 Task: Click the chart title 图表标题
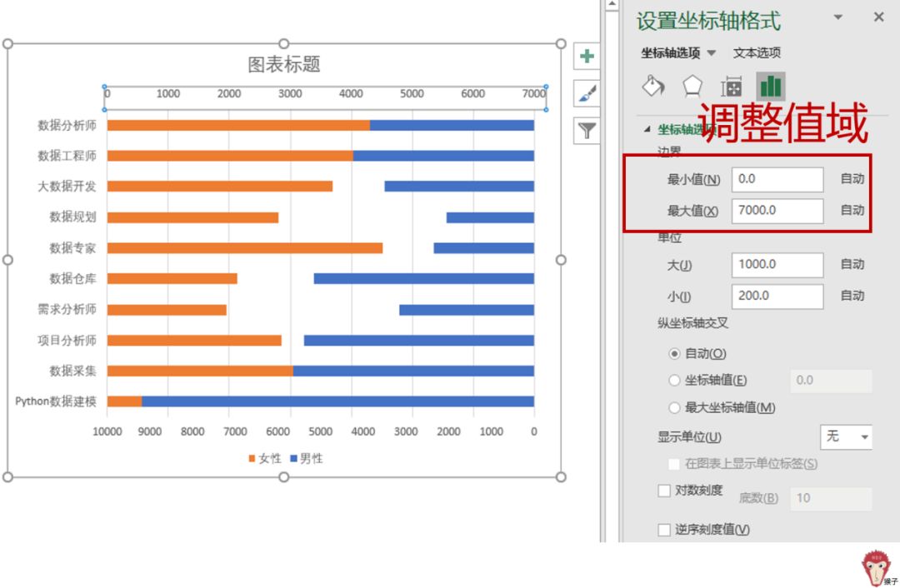point(283,64)
